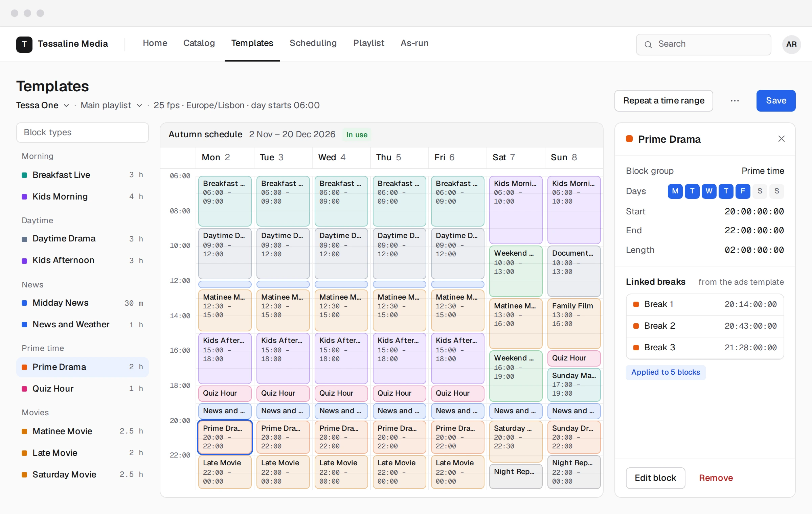Select Quiz Hour block type in sidebar

pyautogui.click(x=83, y=389)
